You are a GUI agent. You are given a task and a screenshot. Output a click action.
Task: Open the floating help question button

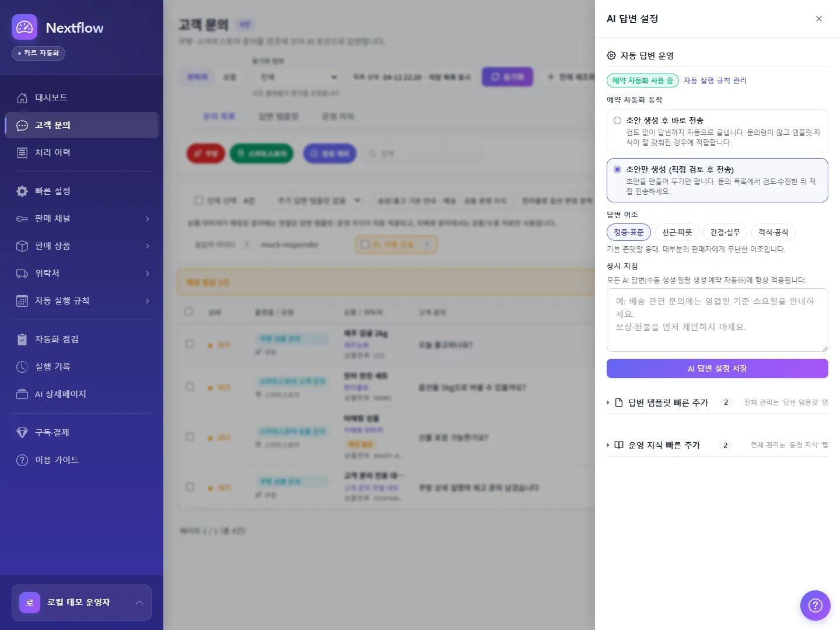coord(815,605)
